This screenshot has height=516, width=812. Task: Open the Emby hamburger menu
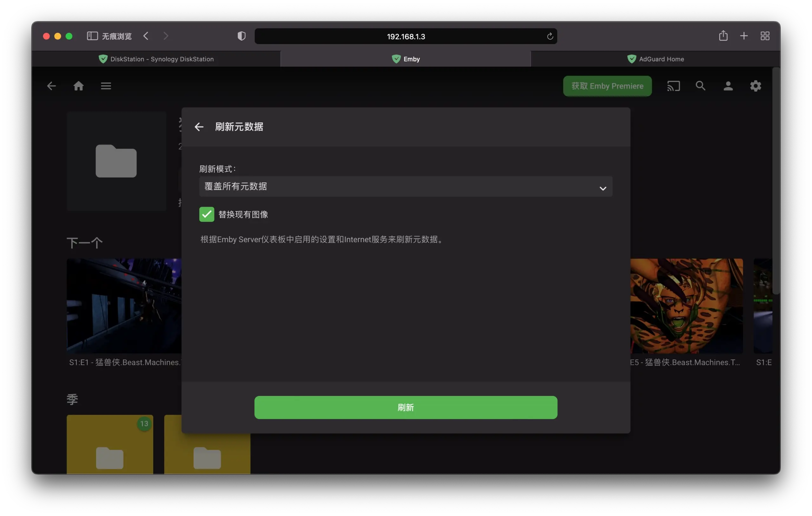(106, 86)
